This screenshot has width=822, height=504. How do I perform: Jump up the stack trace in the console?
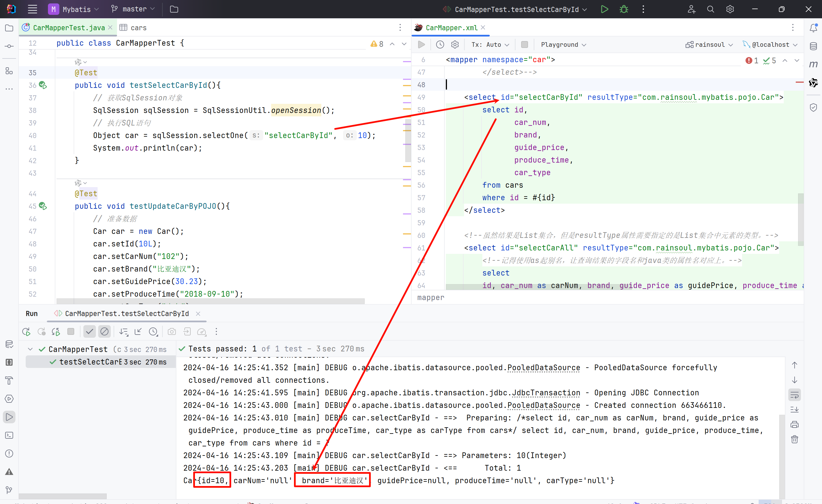(x=795, y=365)
